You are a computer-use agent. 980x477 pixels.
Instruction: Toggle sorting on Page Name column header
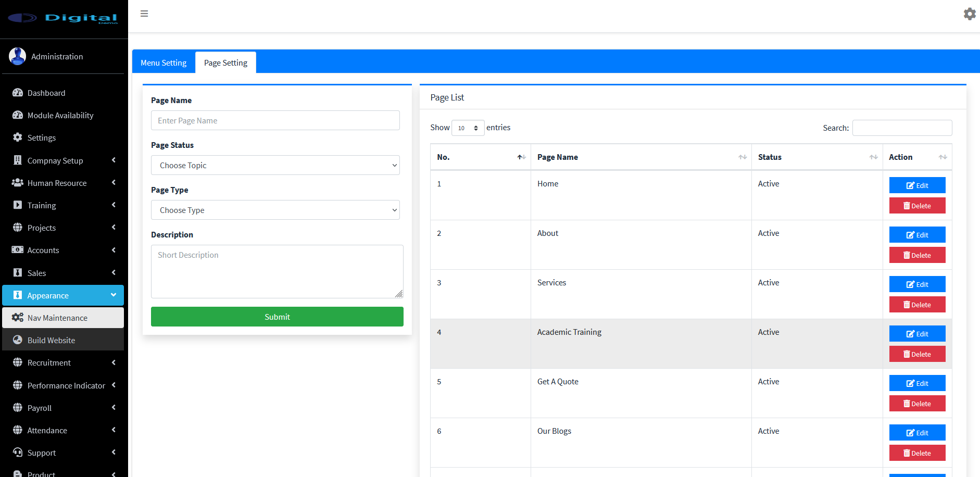(640, 157)
